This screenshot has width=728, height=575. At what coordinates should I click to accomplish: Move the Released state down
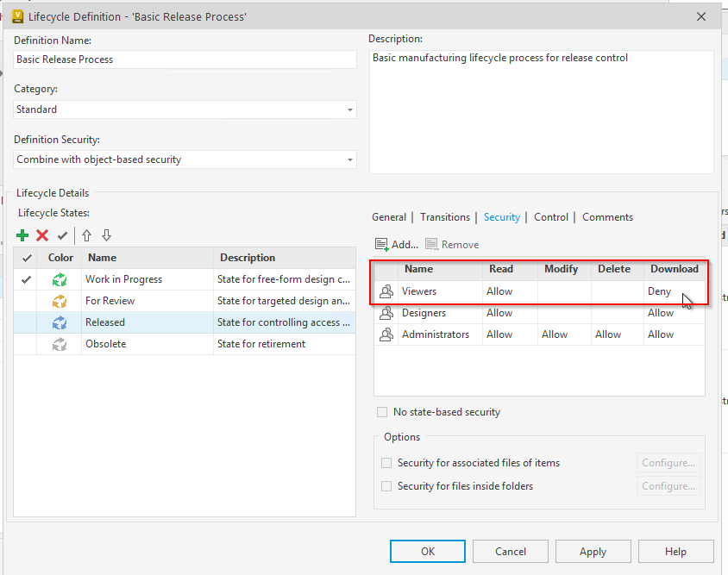tap(105, 234)
